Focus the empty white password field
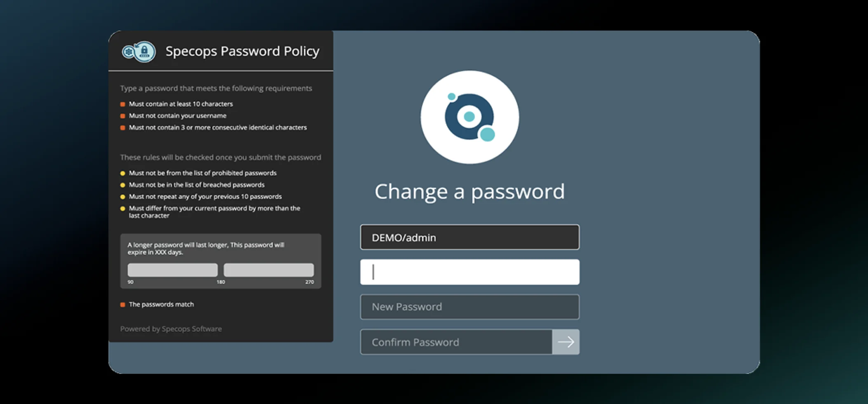Viewport: 868px width, 404px height. 470,272
